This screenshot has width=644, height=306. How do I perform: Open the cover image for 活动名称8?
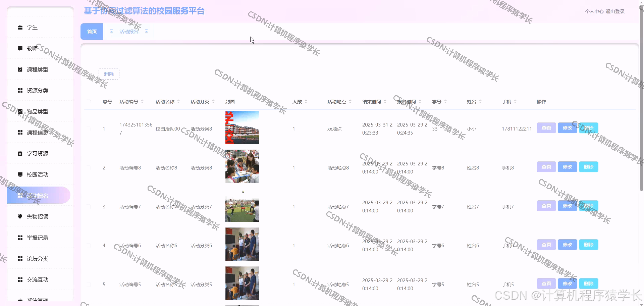click(242, 166)
